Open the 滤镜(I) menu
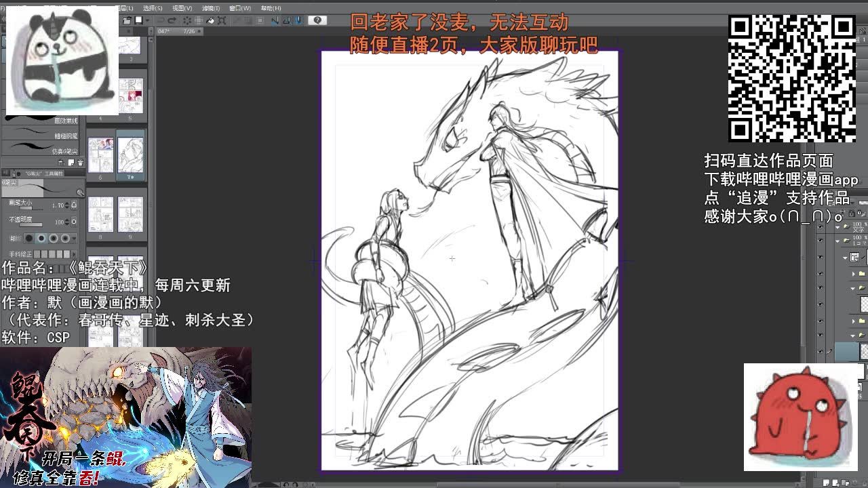868x488 pixels. 211,8
